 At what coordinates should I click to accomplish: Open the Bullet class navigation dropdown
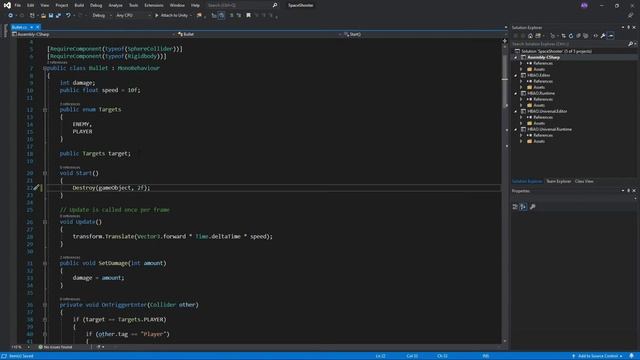(259, 34)
